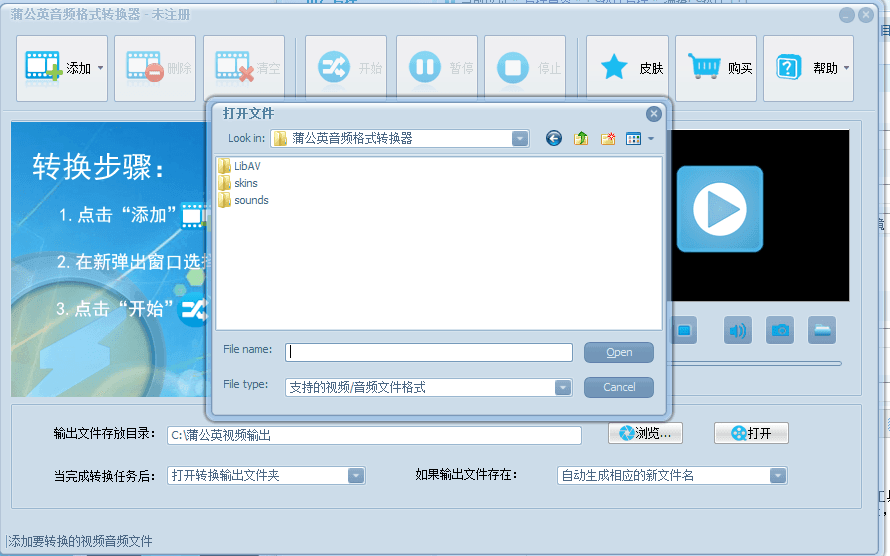The height and width of the screenshot is (556, 890).
Task: Open the 当完成转换任务后 dropdown
Action: point(356,475)
